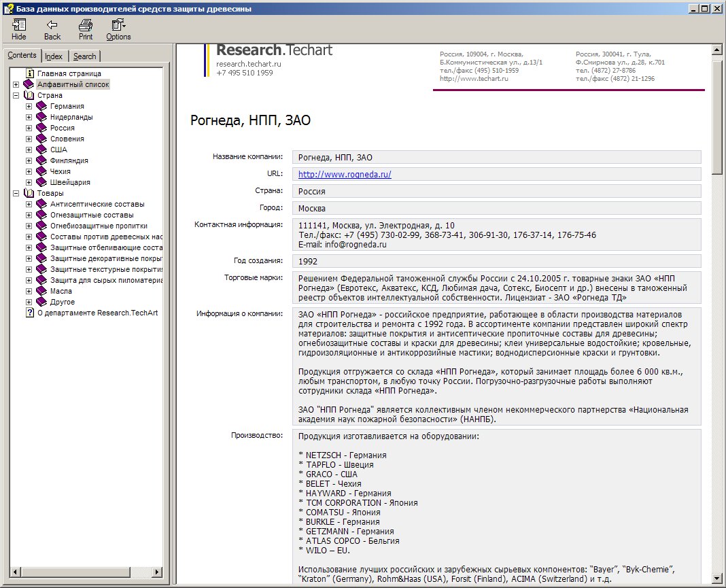Select Алфавитный список in the tree
The image size is (726, 588).
point(73,84)
